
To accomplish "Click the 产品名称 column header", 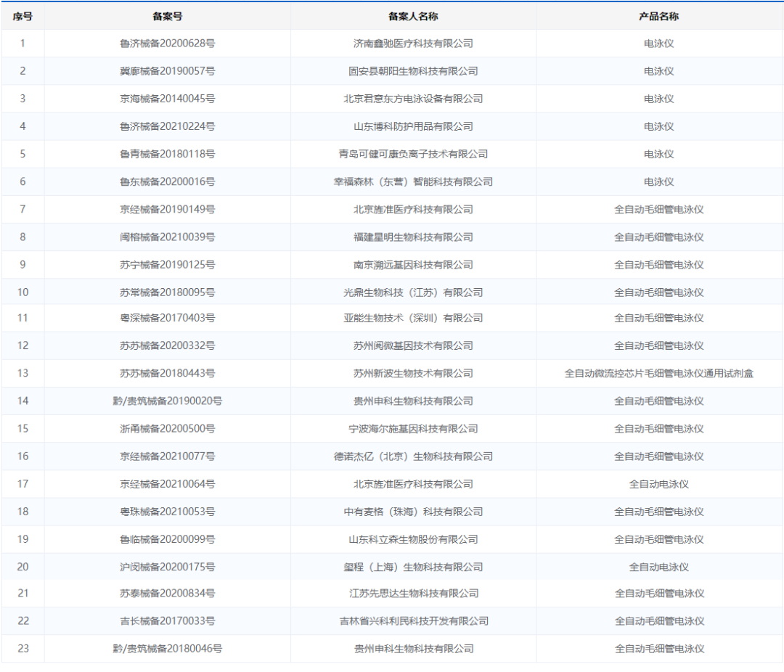I will [658, 17].
